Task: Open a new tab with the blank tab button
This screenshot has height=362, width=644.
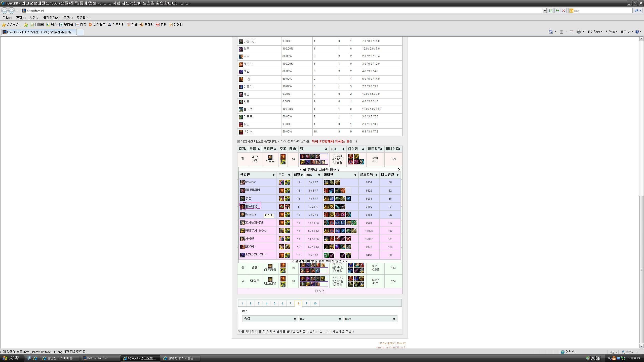Action: click(80, 32)
